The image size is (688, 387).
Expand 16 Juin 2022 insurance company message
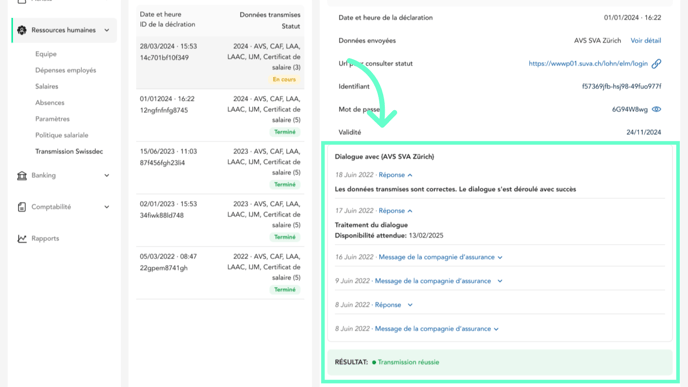440,257
